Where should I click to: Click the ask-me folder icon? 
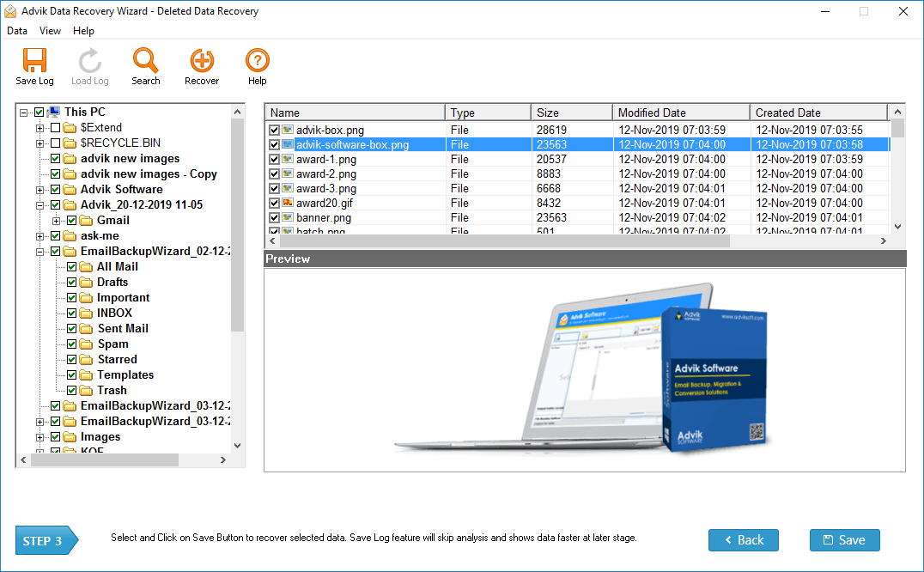[x=70, y=236]
